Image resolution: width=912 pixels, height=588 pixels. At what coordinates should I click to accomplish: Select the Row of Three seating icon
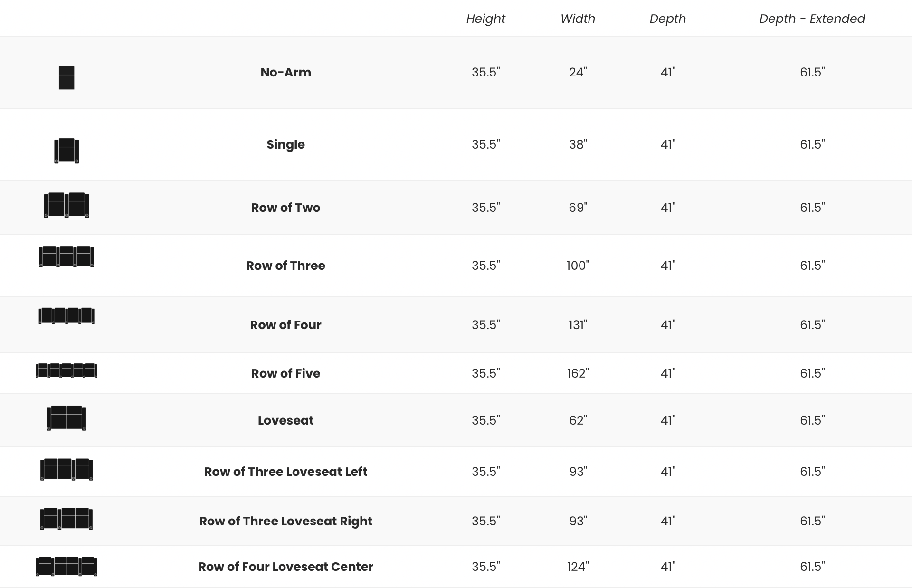pos(66,256)
